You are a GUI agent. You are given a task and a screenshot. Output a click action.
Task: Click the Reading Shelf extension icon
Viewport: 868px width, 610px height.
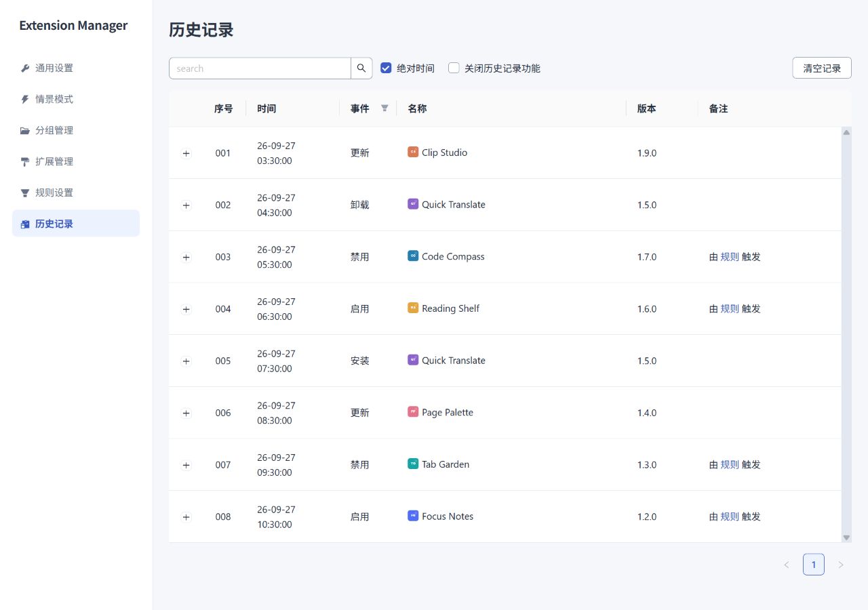[x=413, y=308]
